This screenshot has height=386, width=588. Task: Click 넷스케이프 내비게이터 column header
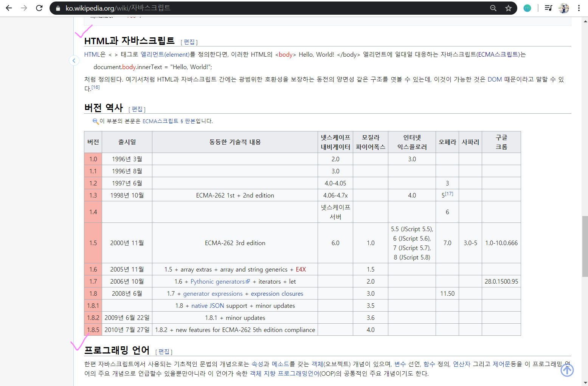335,142
